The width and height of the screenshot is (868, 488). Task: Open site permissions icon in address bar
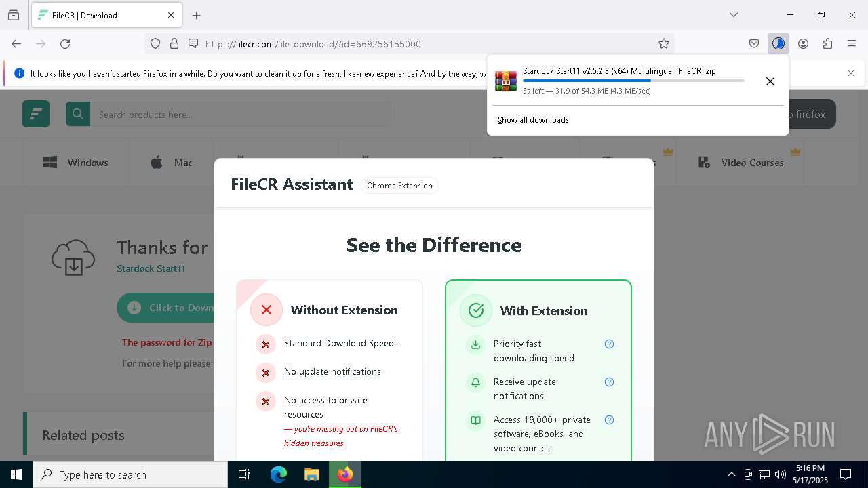tap(193, 44)
